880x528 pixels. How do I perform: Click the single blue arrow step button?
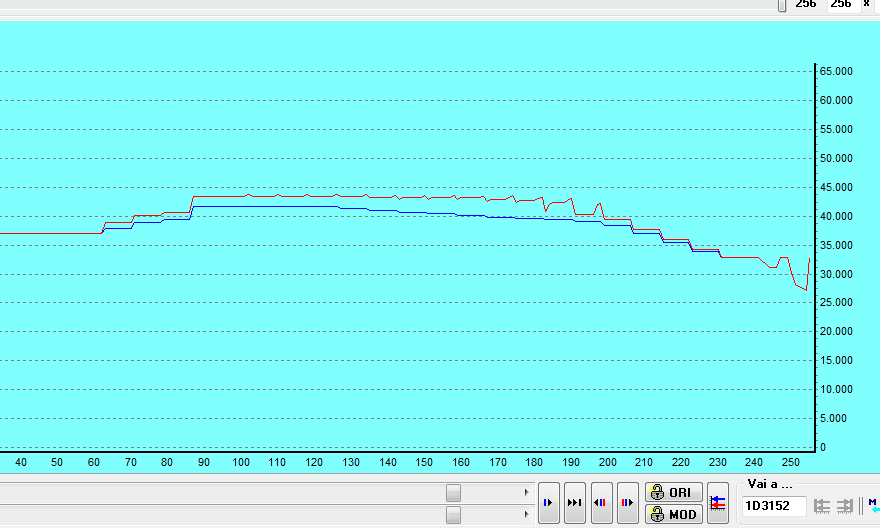coord(548,503)
